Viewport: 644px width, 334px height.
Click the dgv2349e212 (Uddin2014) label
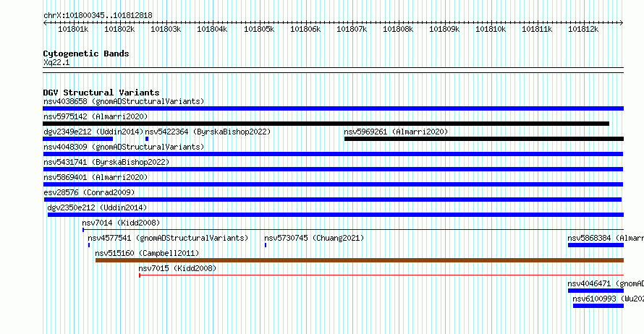coord(93,132)
